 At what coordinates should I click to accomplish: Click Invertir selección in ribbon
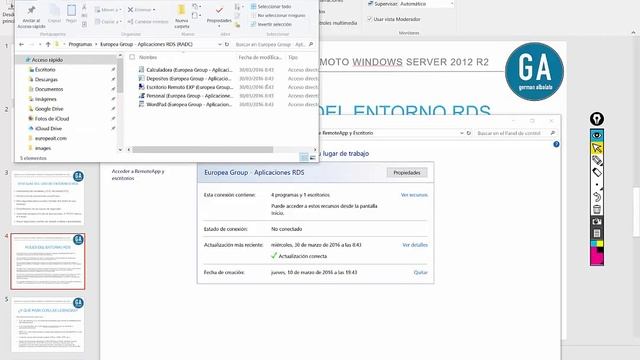point(271,24)
